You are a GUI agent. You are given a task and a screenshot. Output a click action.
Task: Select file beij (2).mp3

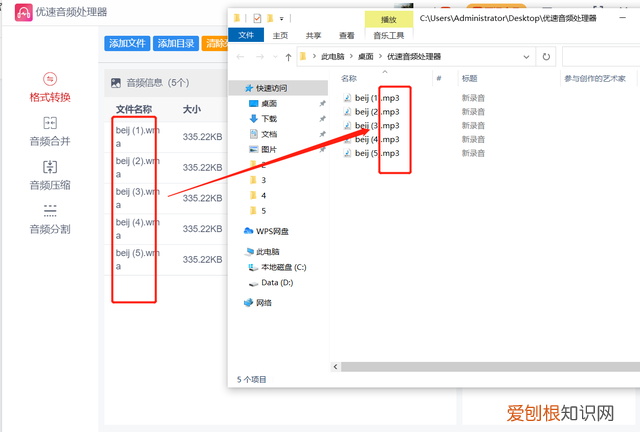pyautogui.click(x=377, y=112)
